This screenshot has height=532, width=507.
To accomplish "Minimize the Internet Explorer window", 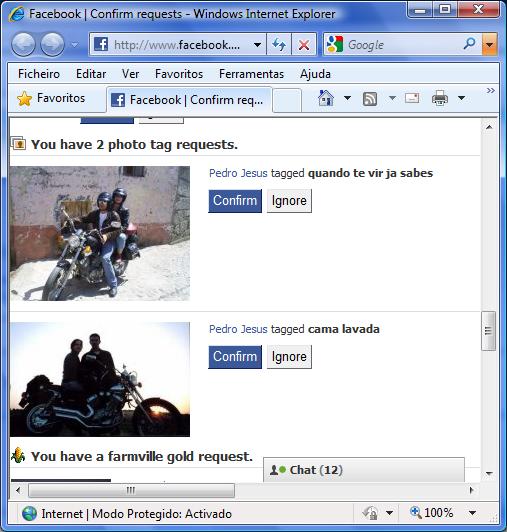I will click(x=420, y=10).
